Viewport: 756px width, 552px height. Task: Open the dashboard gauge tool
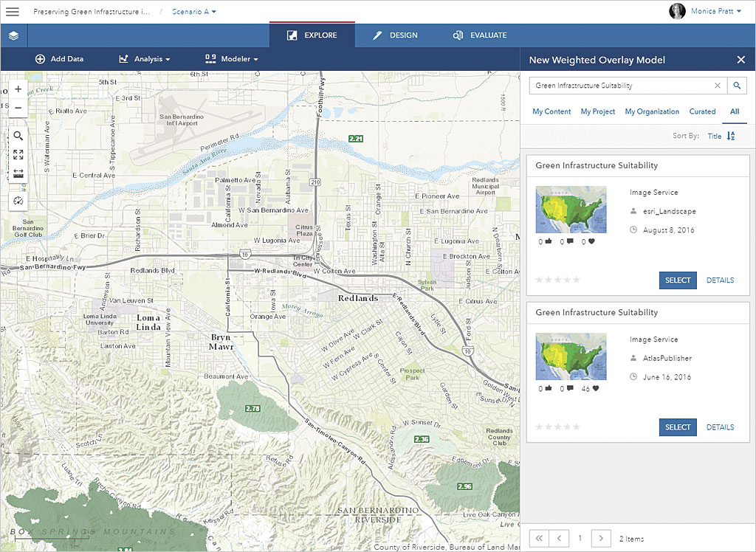(x=18, y=201)
